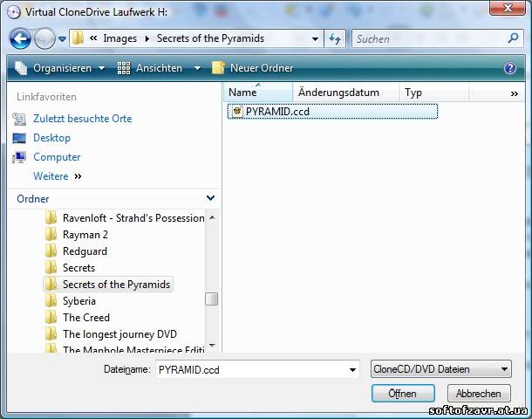
Task: Click the Secrets of the Pyramids breadcrumb
Action: pos(210,38)
